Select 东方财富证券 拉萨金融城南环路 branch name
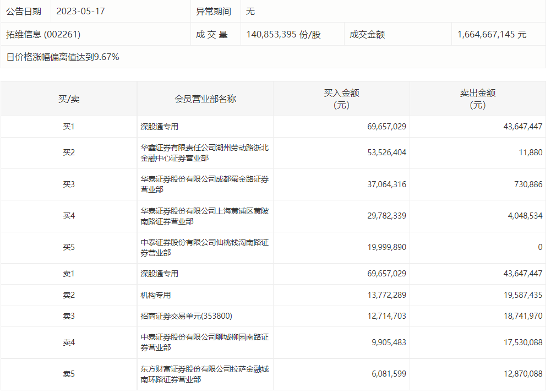Viewport: 551px width, 392px height. click(x=205, y=374)
